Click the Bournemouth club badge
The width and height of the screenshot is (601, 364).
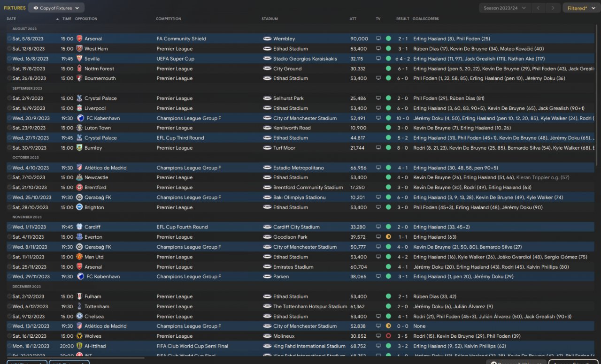pos(79,78)
